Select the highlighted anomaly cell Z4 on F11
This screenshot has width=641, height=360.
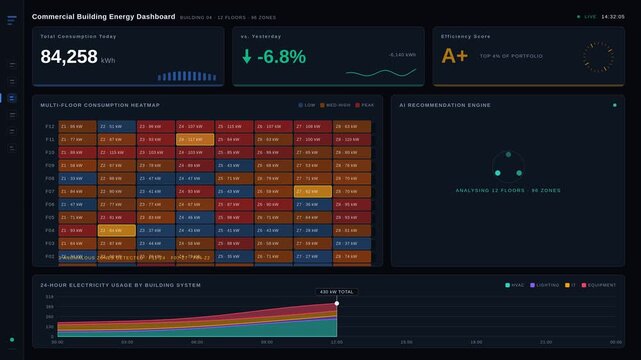(195, 139)
